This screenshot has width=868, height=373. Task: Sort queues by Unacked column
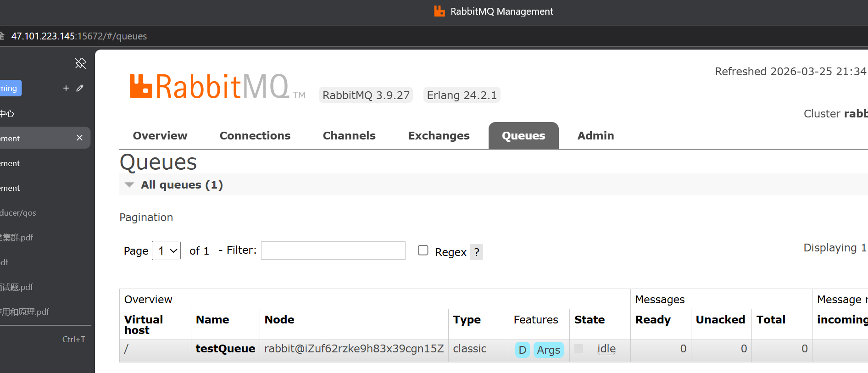pos(720,320)
